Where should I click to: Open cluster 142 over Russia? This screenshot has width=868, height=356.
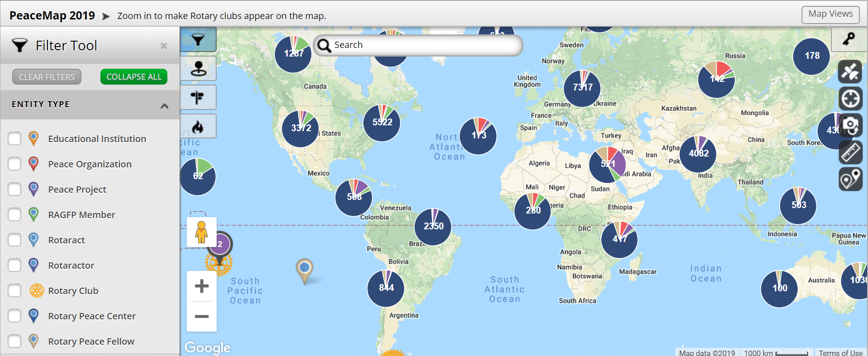click(x=716, y=80)
